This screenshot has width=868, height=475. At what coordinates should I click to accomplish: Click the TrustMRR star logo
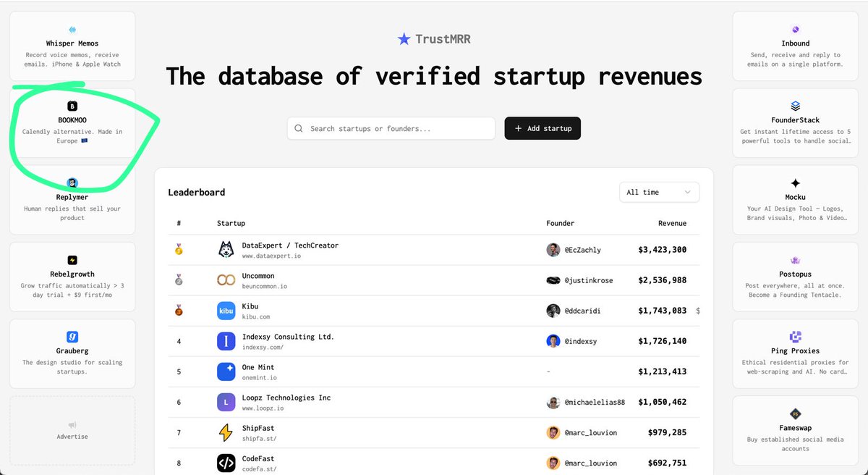tap(404, 39)
